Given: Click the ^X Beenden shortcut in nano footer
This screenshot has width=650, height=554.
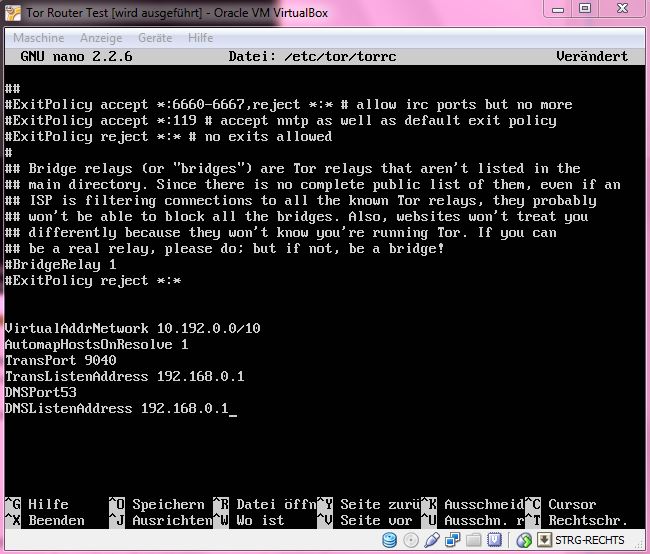Looking at the screenshot, I should 45,520.
